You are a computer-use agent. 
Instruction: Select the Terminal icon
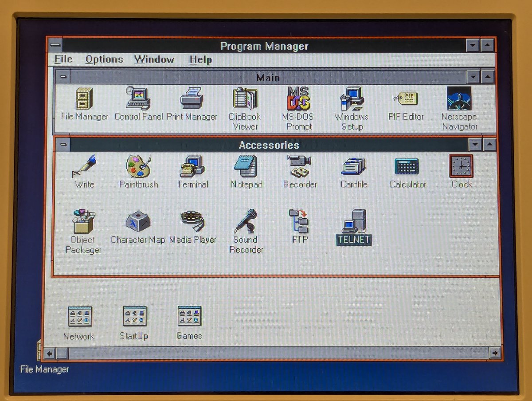coord(192,166)
